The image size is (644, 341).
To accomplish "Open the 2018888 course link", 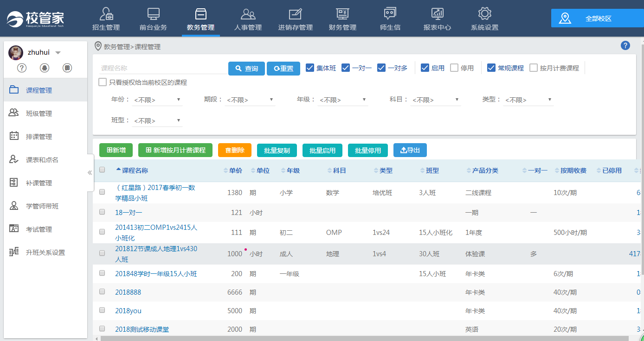I will (x=128, y=292).
